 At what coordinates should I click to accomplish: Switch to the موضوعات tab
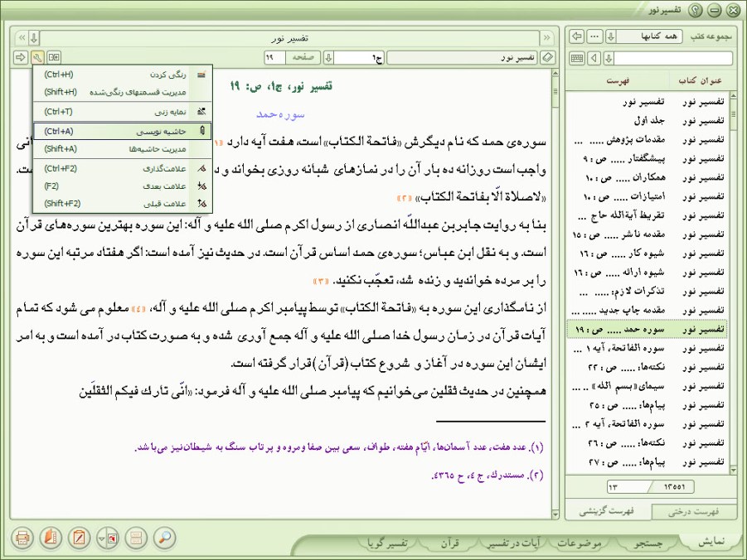point(580,543)
